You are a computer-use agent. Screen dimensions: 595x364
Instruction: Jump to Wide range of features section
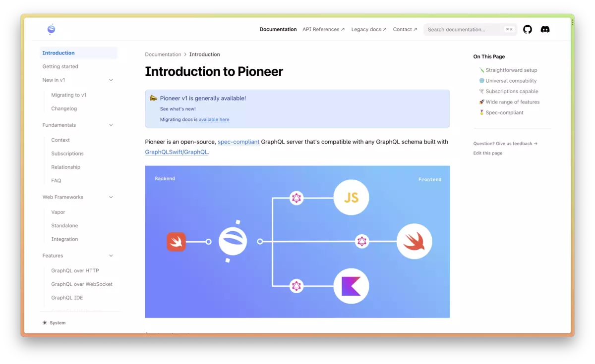point(509,102)
